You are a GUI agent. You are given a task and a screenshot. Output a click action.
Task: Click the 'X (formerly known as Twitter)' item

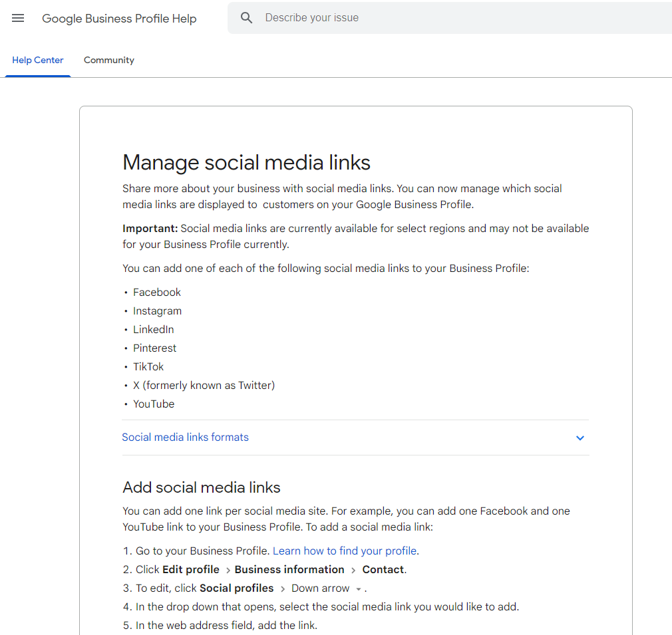[x=204, y=385]
